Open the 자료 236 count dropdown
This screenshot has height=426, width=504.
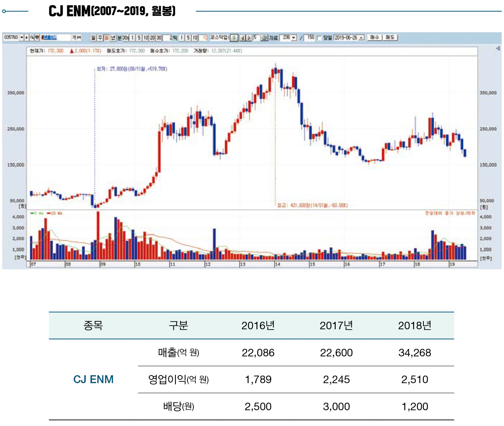293,37
